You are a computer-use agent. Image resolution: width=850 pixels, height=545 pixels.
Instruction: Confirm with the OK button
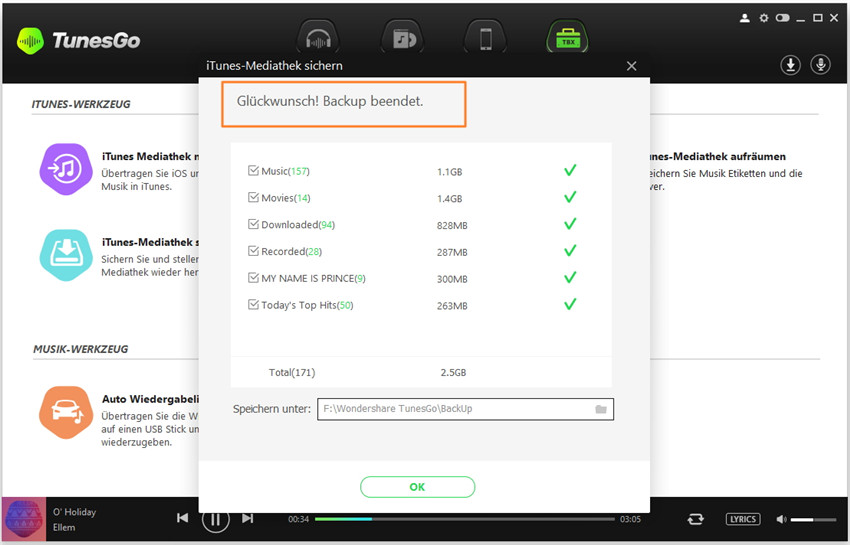point(417,487)
